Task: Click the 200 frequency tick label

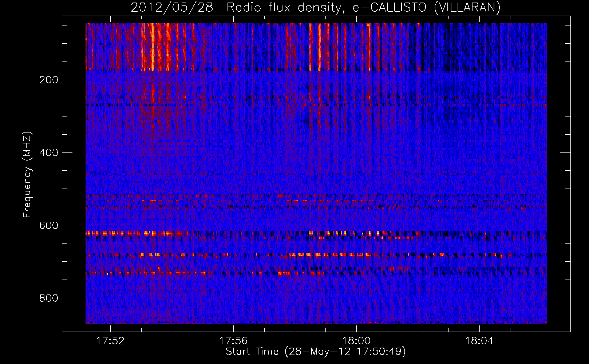Action: pos(48,80)
